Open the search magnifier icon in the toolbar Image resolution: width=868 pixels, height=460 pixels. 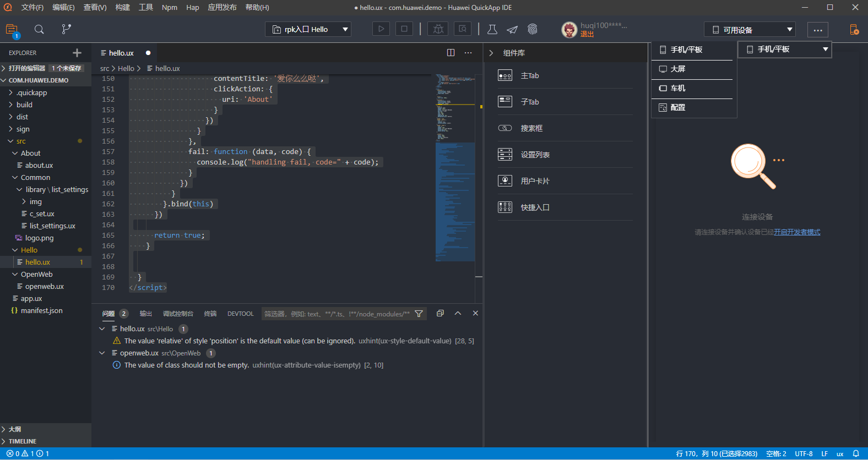(39, 30)
